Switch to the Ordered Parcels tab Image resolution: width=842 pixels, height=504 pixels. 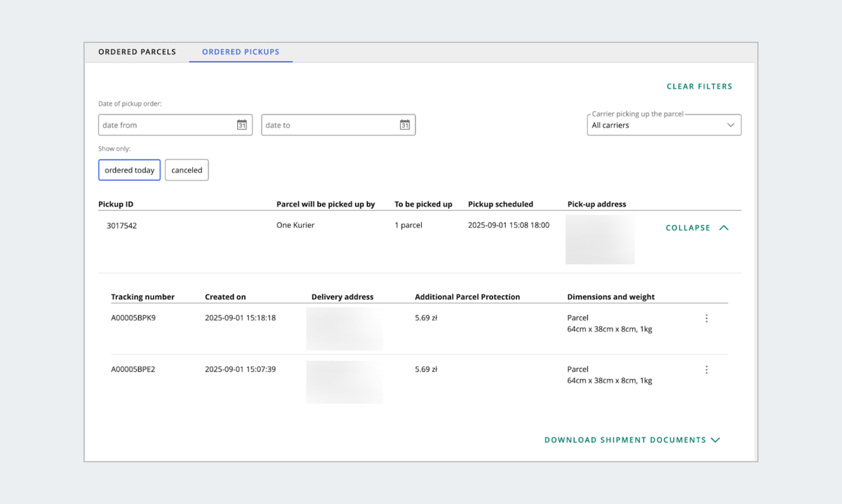[x=137, y=52]
